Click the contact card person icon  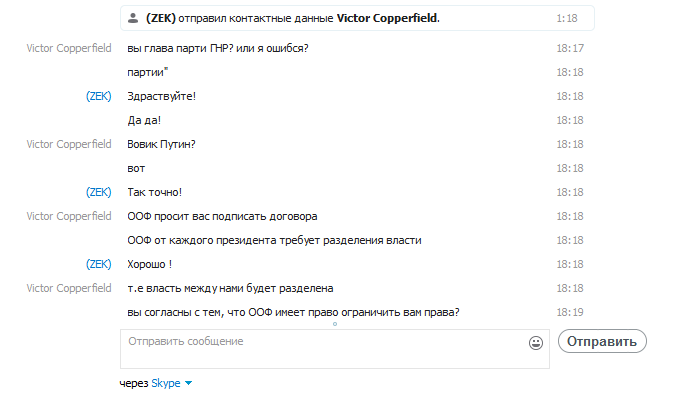point(133,18)
